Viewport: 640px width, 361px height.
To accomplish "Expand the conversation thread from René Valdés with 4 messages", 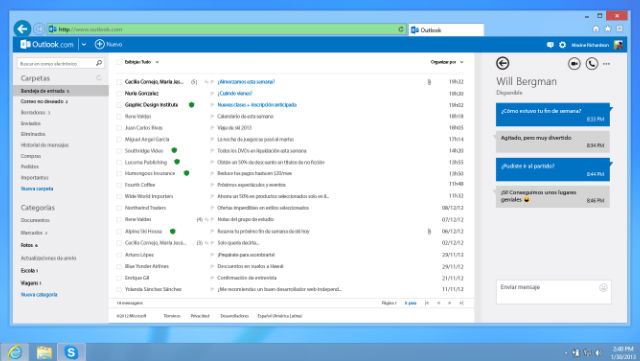I will click(x=200, y=219).
